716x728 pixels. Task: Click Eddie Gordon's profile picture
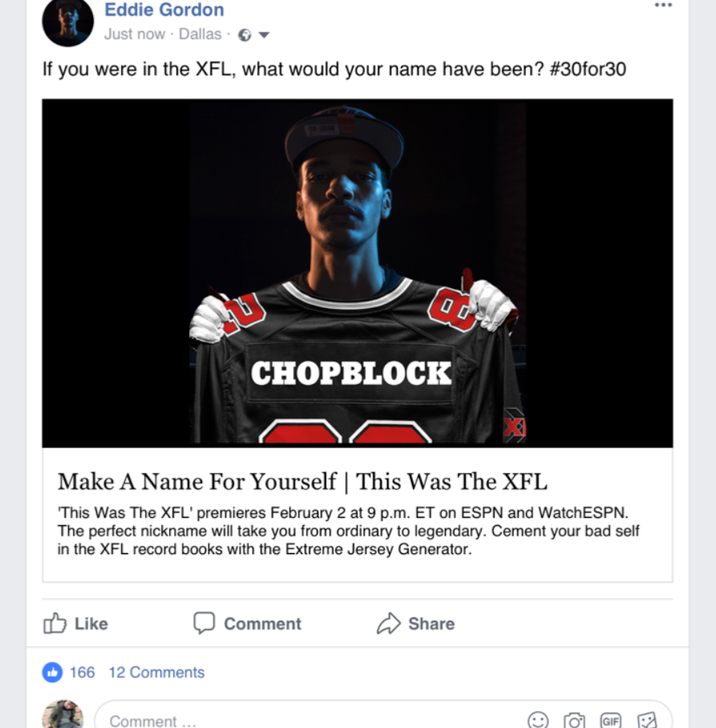(x=68, y=22)
